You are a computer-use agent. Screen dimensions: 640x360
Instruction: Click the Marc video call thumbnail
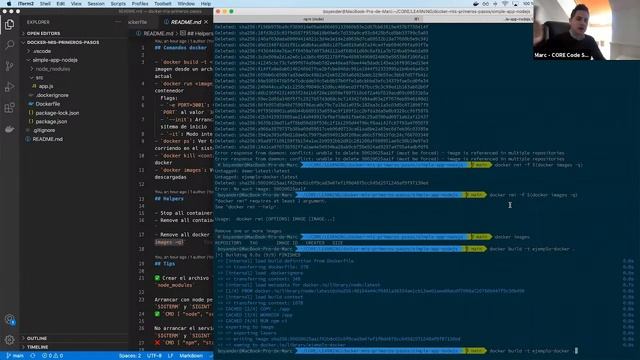[x=586, y=30]
